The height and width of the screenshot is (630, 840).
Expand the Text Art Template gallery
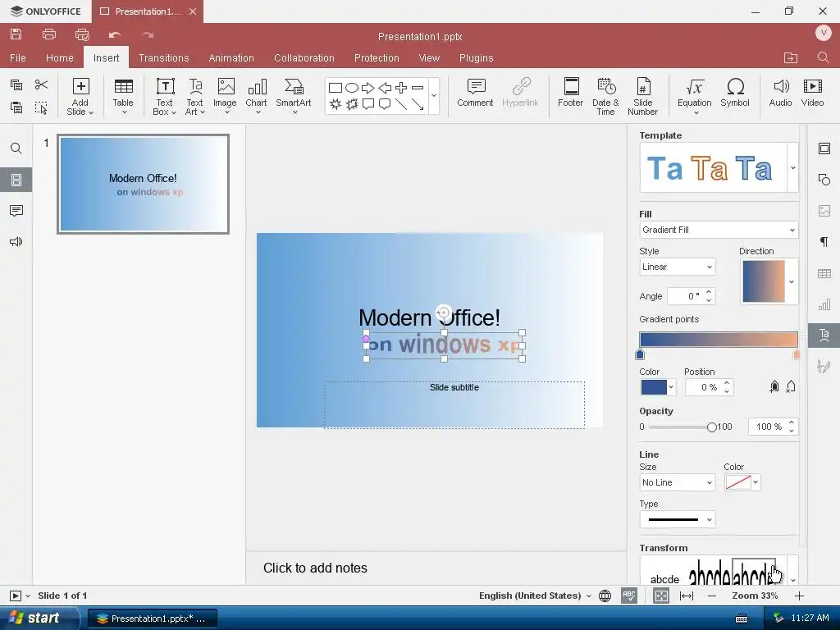793,167
